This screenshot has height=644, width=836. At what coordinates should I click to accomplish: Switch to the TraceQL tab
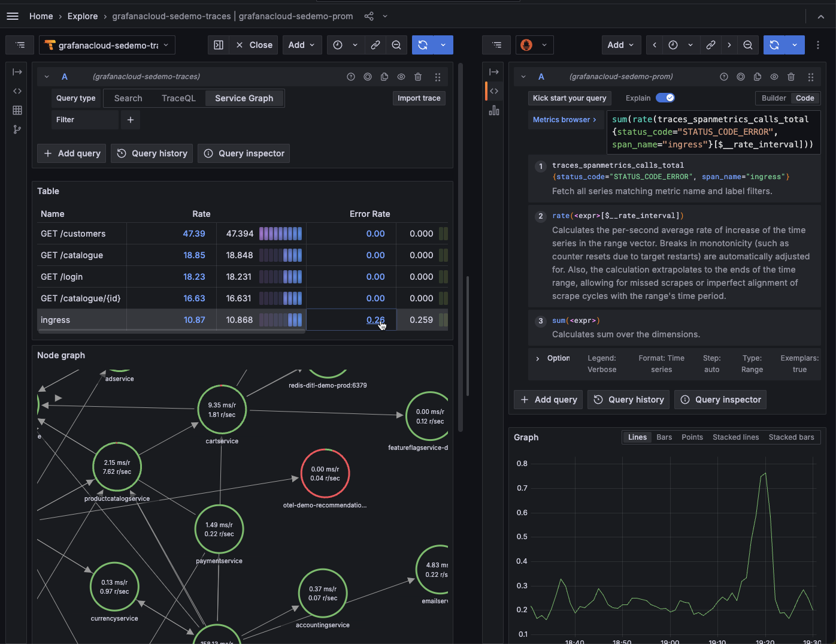point(178,98)
